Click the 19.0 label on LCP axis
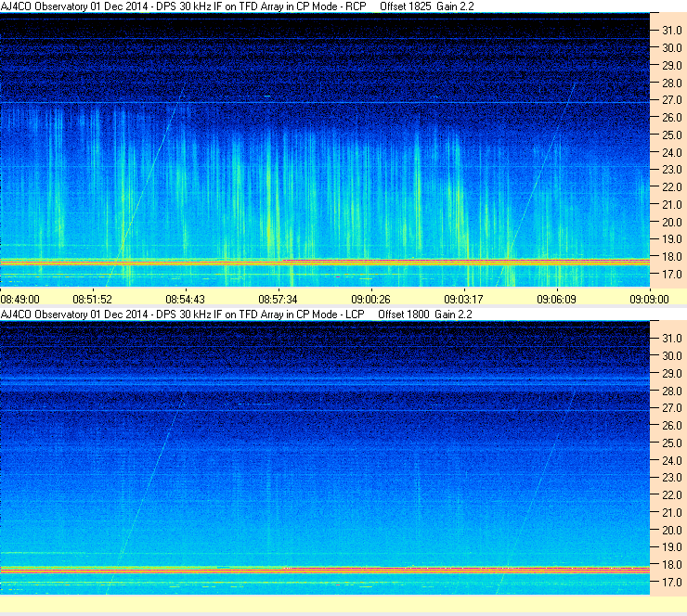The height and width of the screenshot is (616, 687). (x=672, y=547)
